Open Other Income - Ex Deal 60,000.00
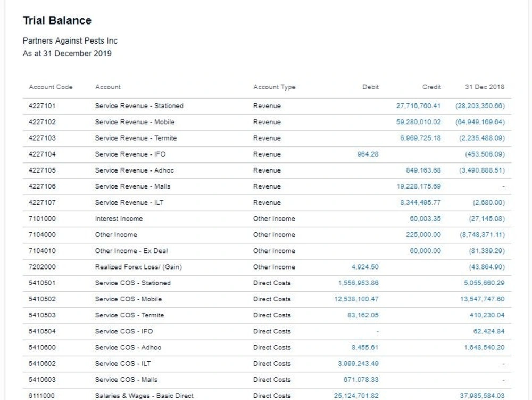The image size is (532, 400). [x=425, y=251]
